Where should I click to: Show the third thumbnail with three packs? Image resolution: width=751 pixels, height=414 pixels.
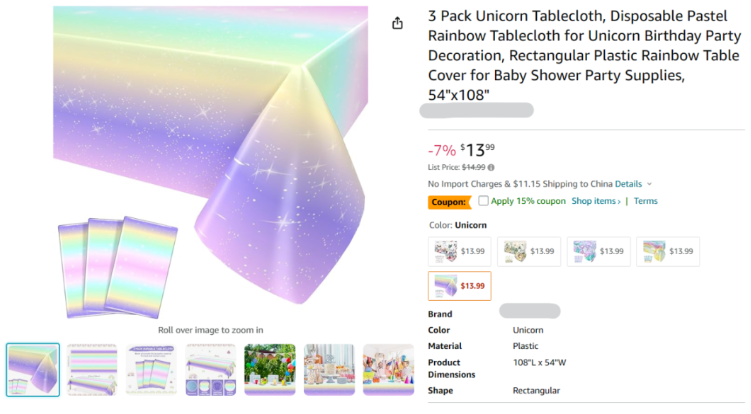[151, 369]
